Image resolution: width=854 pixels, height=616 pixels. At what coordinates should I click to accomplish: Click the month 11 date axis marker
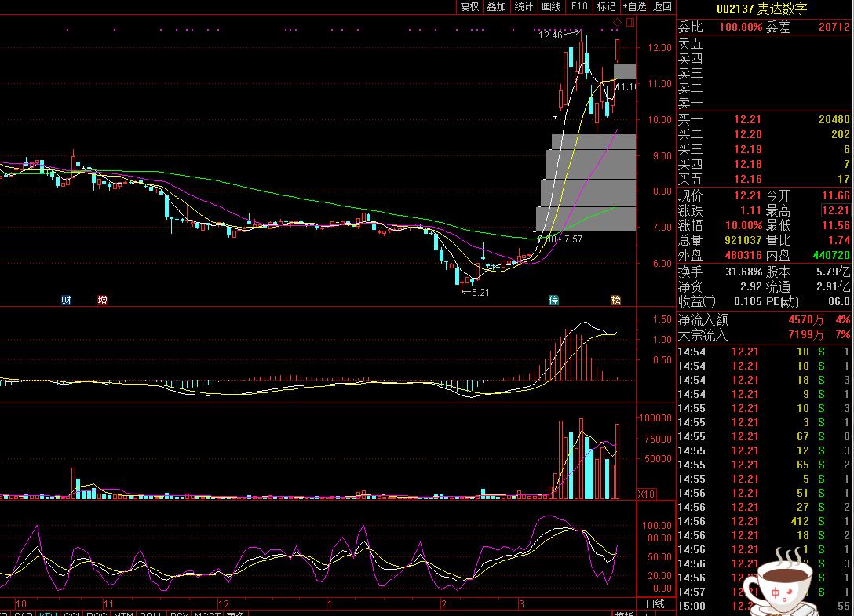click(108, 603)
